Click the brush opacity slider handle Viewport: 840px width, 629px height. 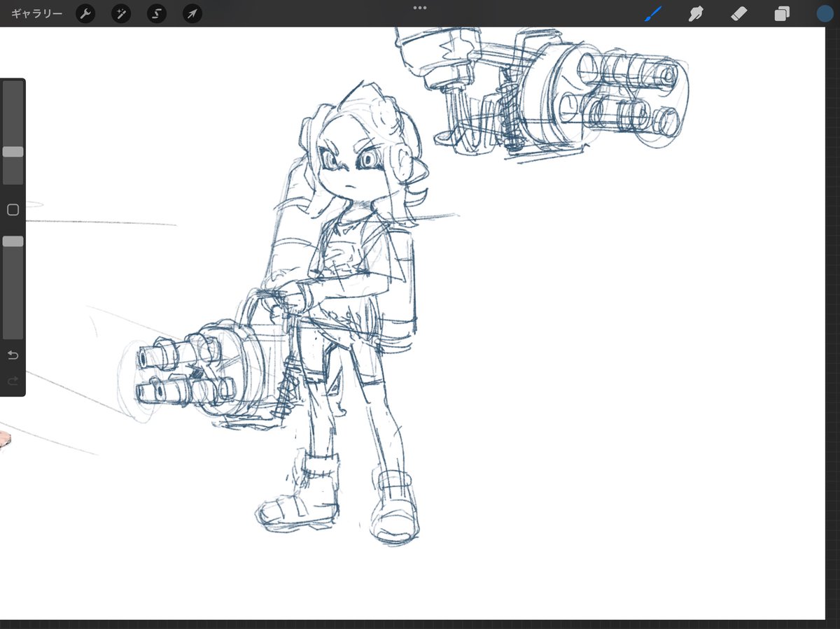[13, 241]
